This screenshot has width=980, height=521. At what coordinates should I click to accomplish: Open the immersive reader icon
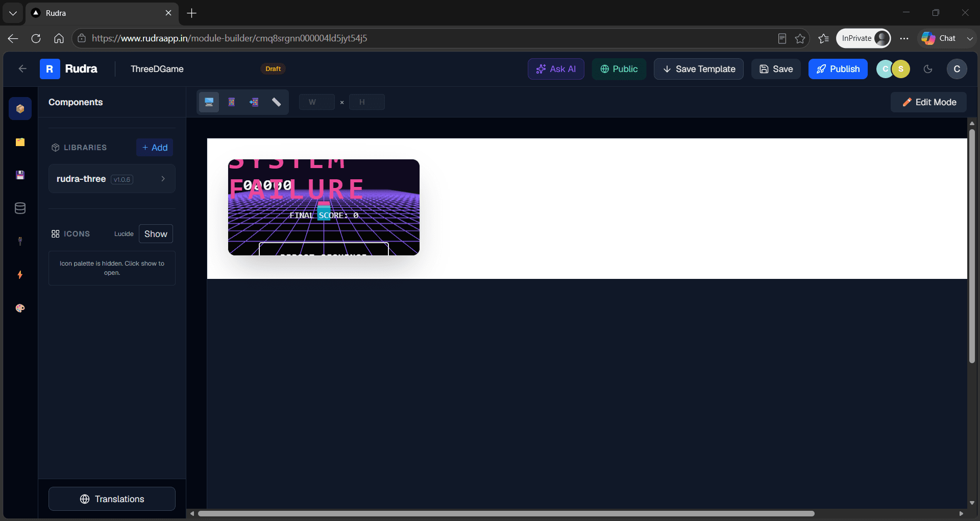pos(782,38)
